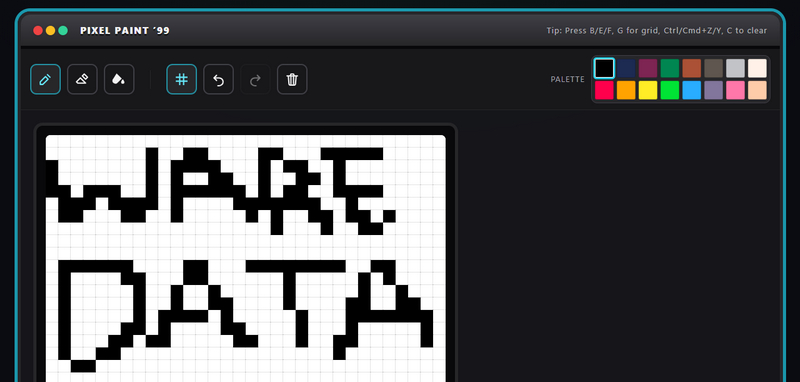Pick the sky blue swatch
800x382 pixels.
pyautogui.click(x=692, y=90)
